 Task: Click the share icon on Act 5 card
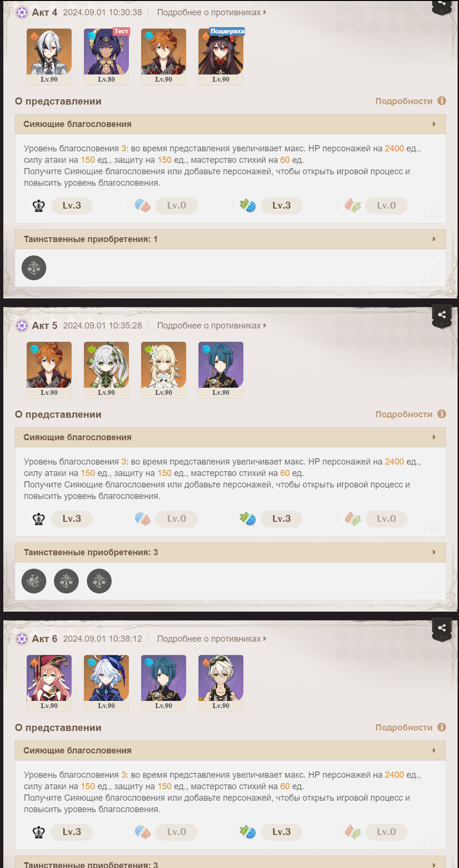coord(442,315)
